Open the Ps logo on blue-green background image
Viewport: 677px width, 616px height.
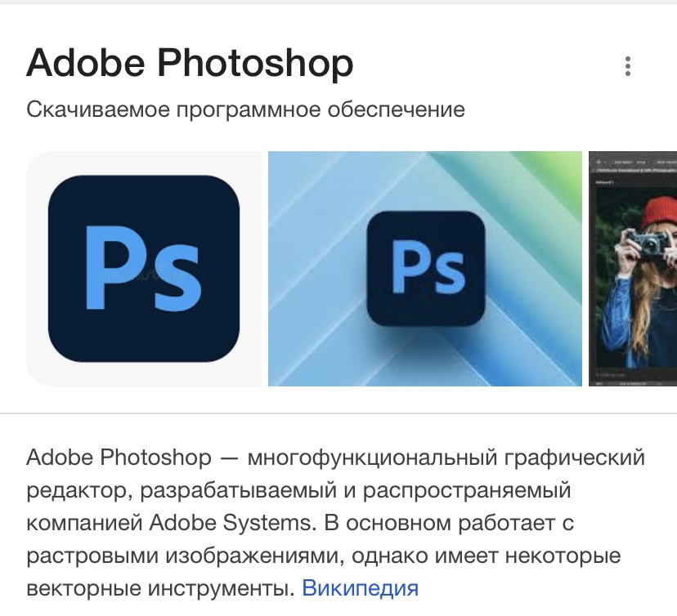tap(425, 269)
